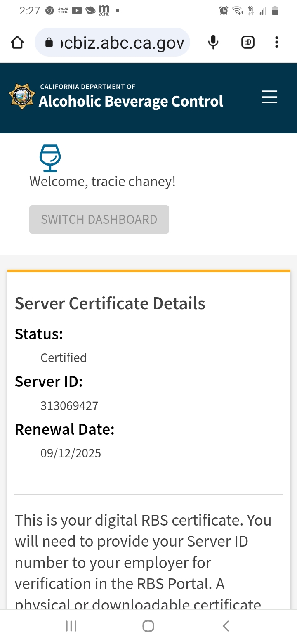Tap the microphone voice search icon

pos(213,42)
